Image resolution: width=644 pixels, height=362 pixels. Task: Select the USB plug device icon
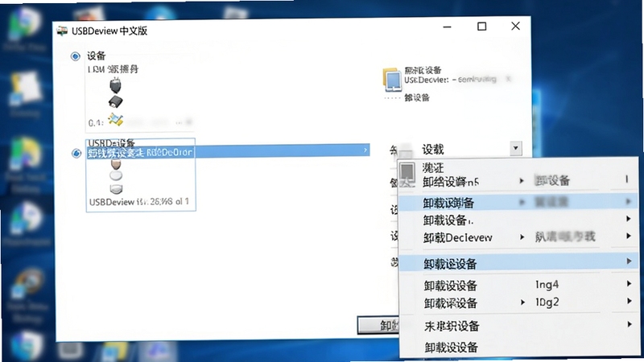[116, 85]
